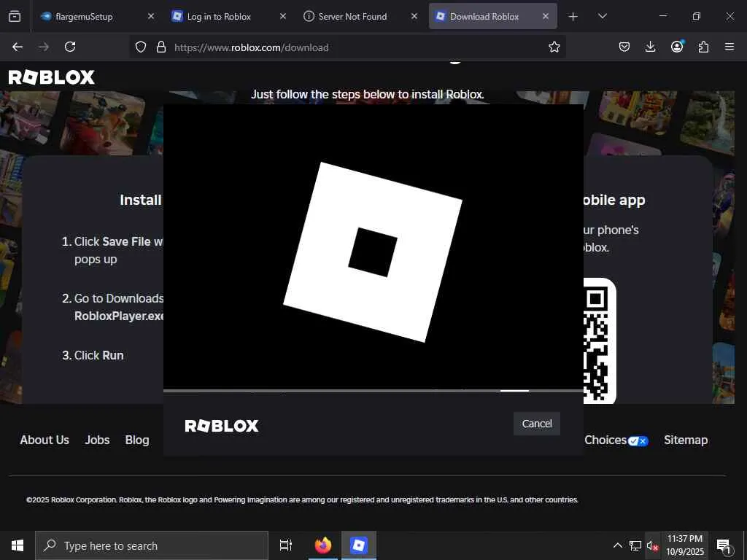Open the Firefox account menu
This screenshot has height=560, width=747.
[x=677, y=47]
